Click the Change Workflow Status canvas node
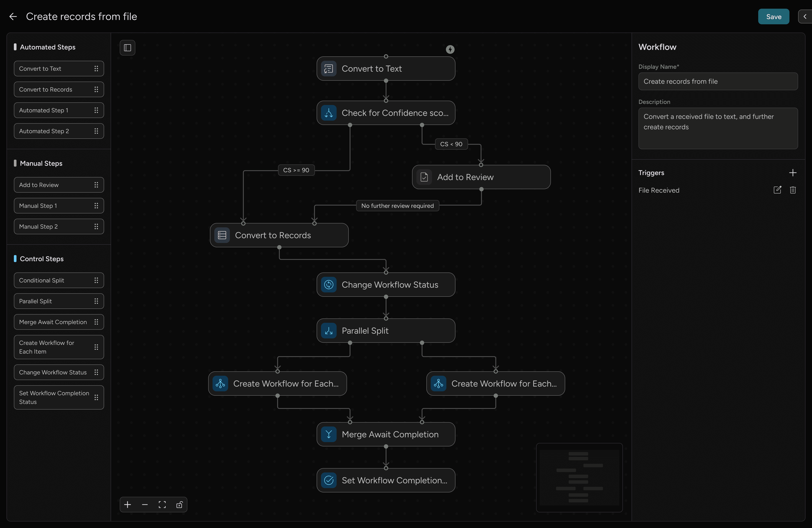812x528 pixels. pyautogui.click(x=386, y=285)
